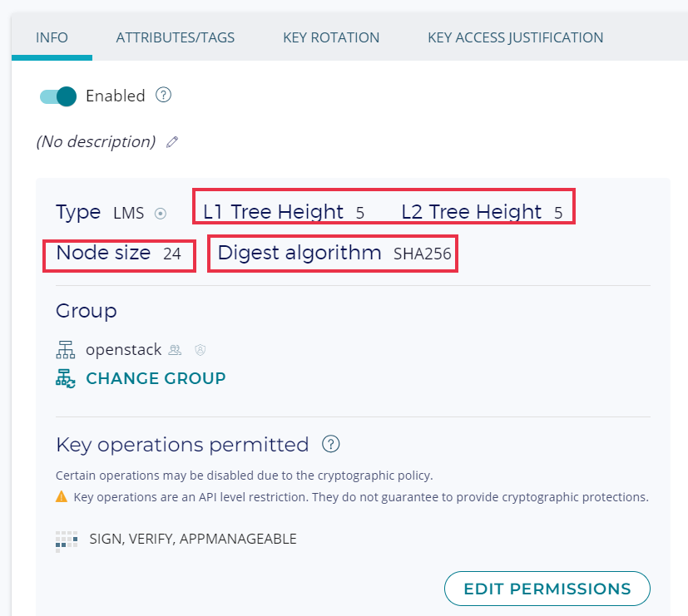Screen dimensions: 688x616
Task: Click the pencil icon to edit description
Action: click(172, 142)
